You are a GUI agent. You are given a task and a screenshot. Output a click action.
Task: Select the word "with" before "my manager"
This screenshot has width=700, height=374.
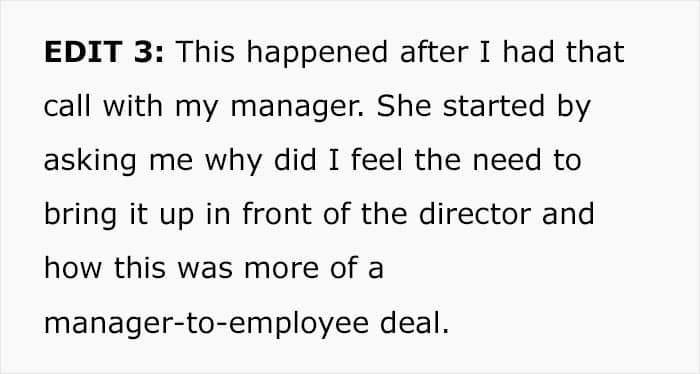tap(133, 106)
